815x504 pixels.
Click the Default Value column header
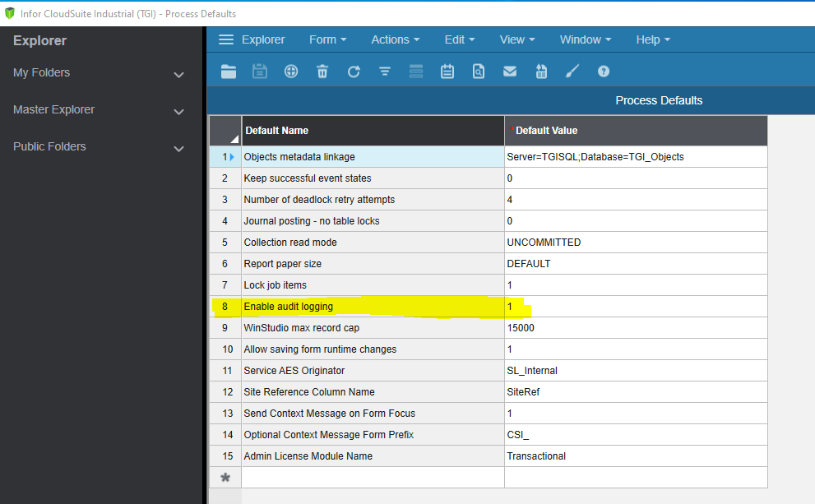[x=636, y=131]
